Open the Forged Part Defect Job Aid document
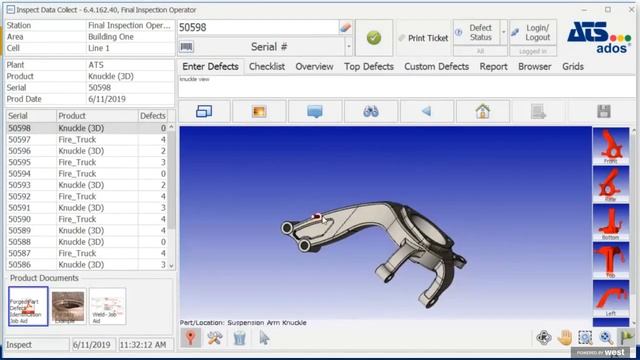 pos(28,306)
